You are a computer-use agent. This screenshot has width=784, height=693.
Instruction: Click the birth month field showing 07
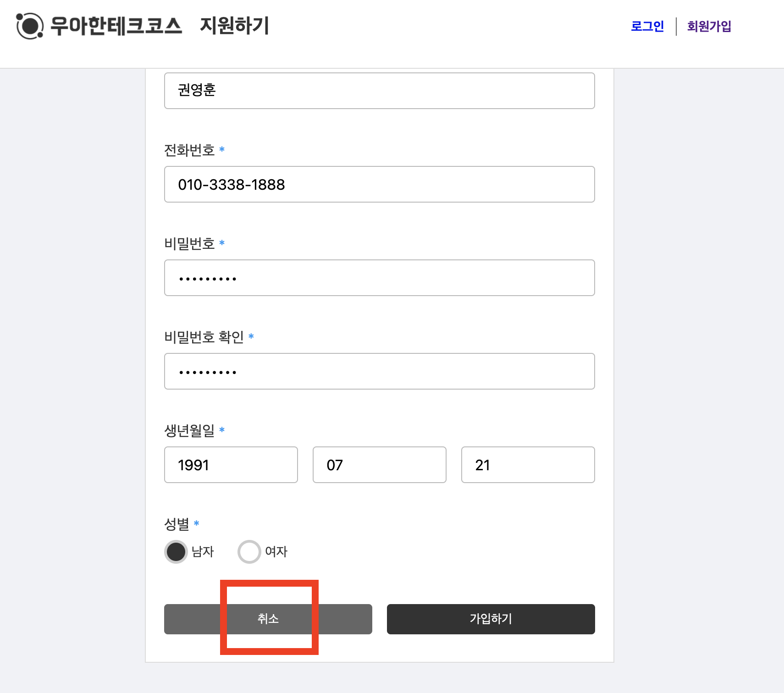[x=379, y=465]
